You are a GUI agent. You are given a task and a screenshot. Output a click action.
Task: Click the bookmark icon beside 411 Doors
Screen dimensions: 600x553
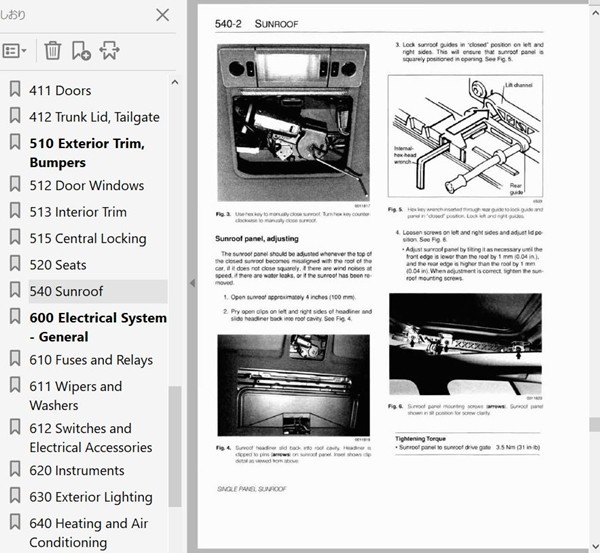coord(15,89)
